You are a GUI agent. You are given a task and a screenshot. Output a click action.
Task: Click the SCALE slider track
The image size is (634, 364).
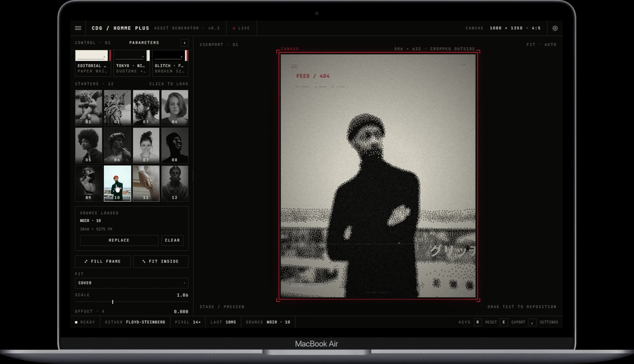point(132,302)
